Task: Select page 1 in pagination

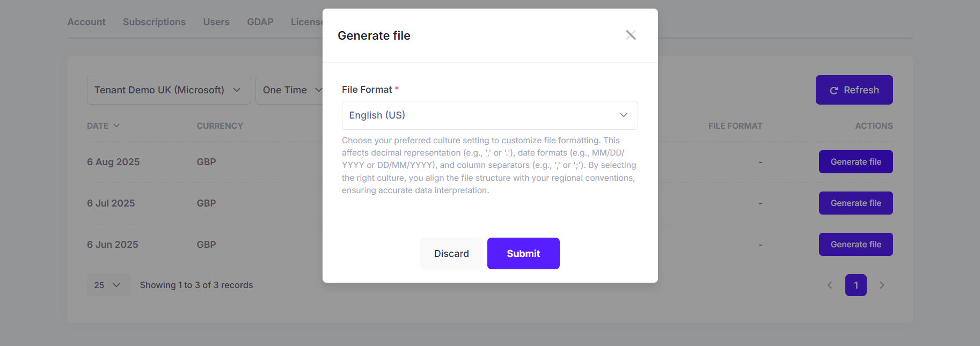Action: coord(855,285)
